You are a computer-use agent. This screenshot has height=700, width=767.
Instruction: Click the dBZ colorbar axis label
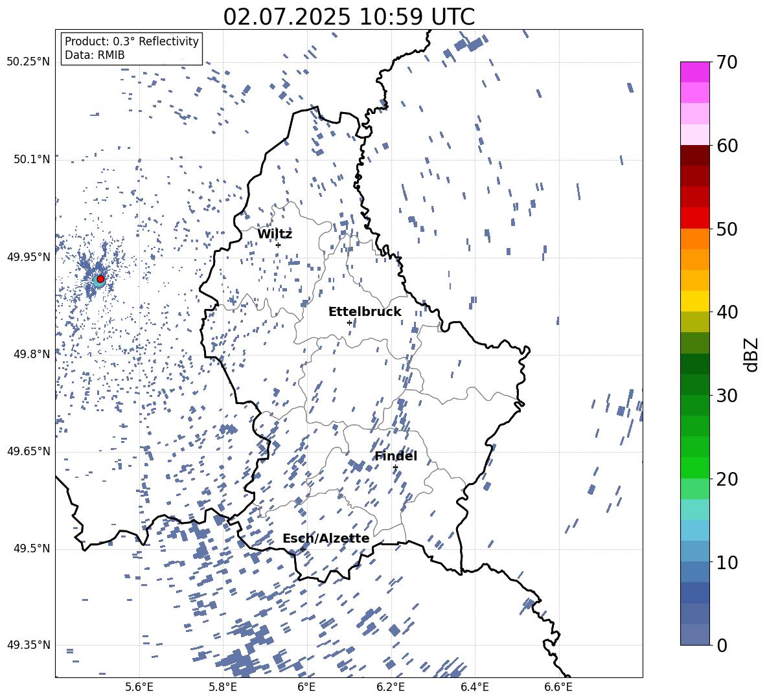click(752, 354)
